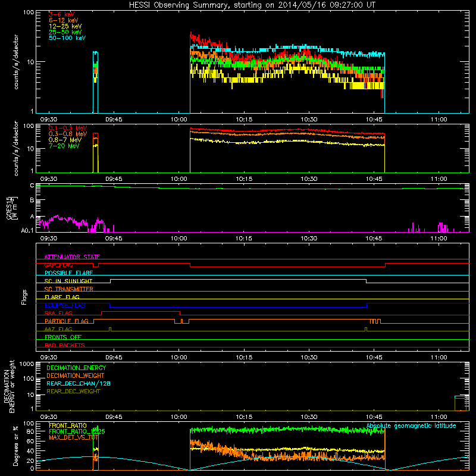Screen dimensions: 476x476
Task: Pick the yellow 12-25 keV legend entry
Action: (65, 26)
